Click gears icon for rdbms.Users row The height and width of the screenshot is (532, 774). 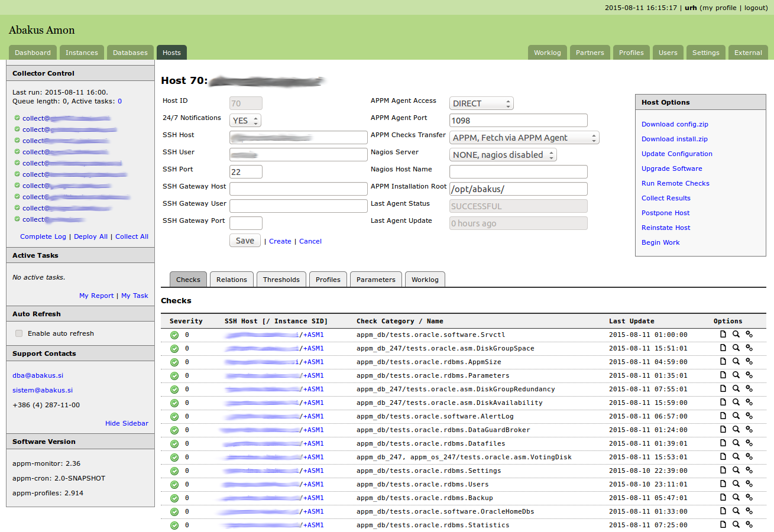pos(749,484)
